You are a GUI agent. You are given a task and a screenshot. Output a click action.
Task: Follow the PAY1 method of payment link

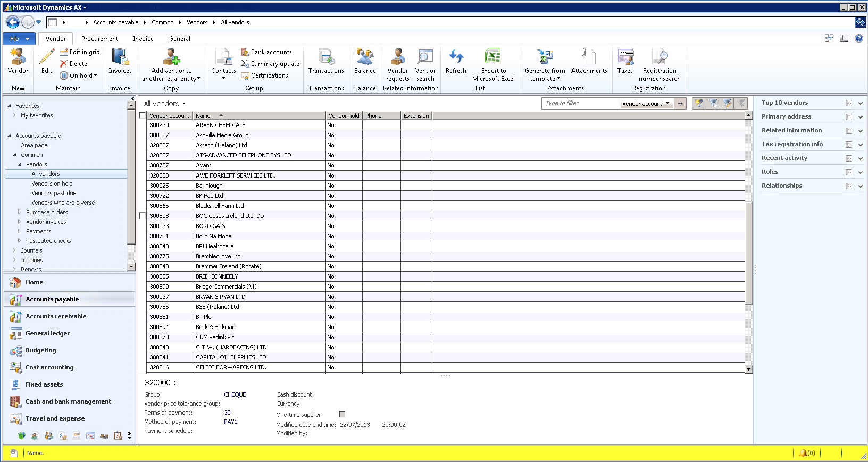230,422
